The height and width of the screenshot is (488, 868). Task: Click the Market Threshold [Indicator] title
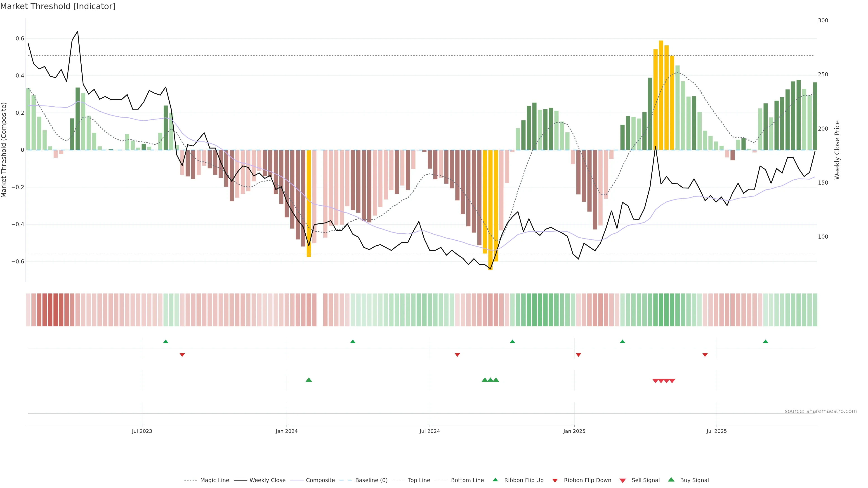click(x=58, y=6)
